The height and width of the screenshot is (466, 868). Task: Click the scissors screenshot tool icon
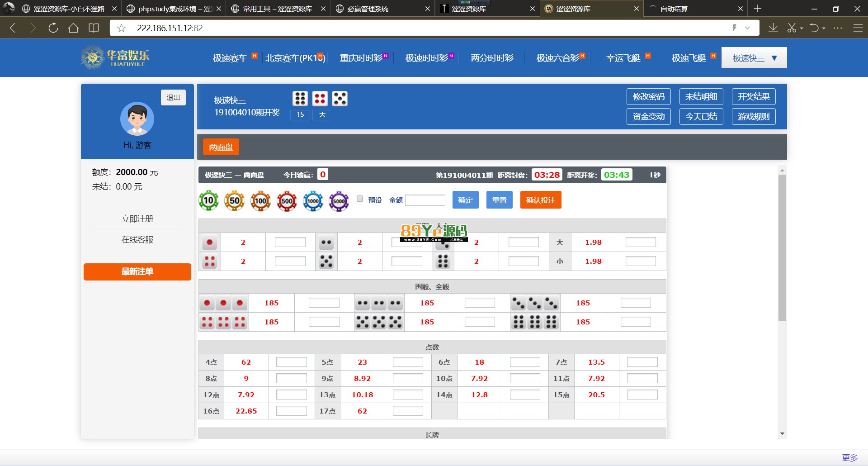tap(792, 28)
